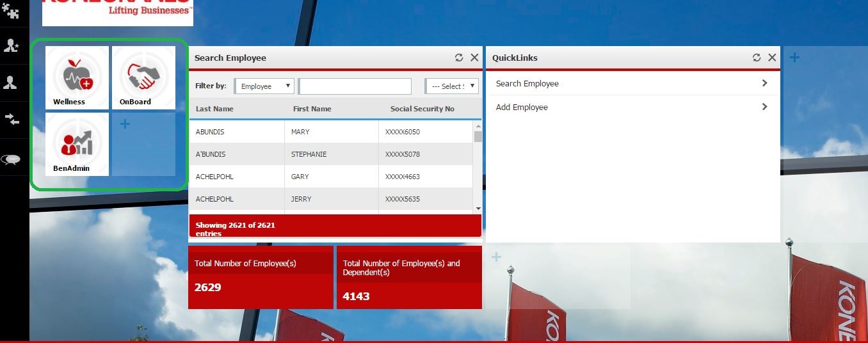Refresh the Search Employee widget
The image size is (868, 343).
(x=459, y=58)
